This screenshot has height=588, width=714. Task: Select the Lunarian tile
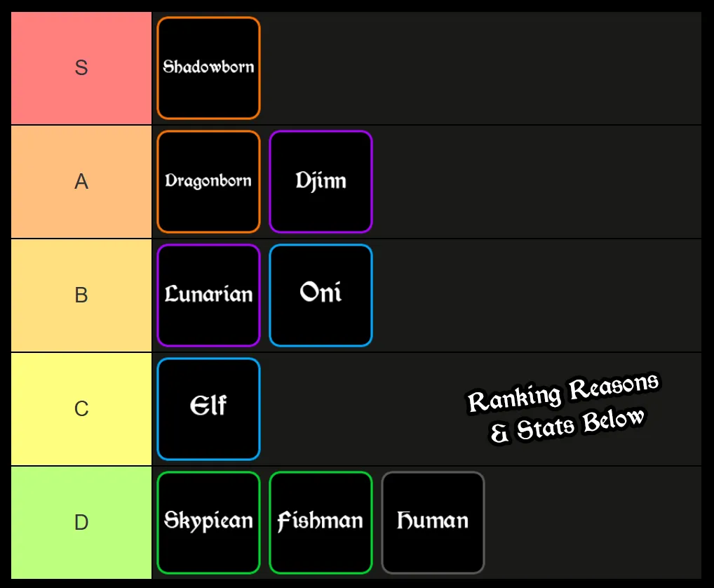(x=208, y=295)
